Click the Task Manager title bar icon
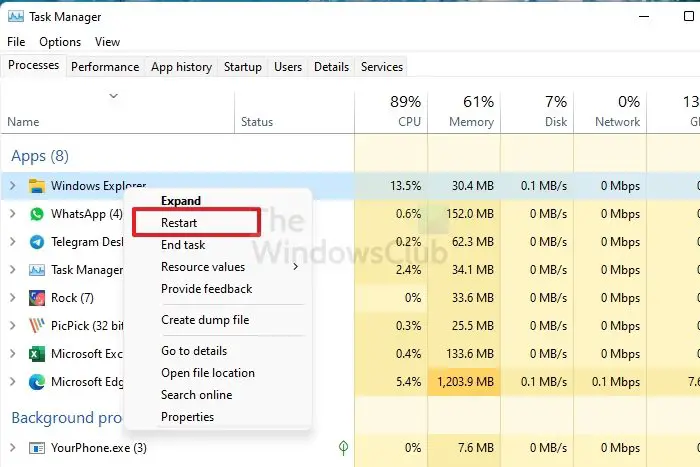The image size is (700, 467). coord(16,17)
